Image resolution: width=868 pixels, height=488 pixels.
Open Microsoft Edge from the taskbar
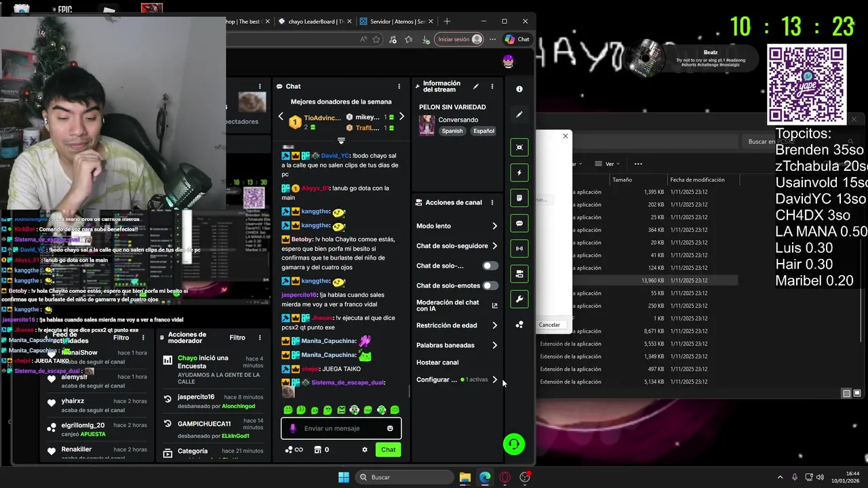pyautogui.click(x=485, y=477)
